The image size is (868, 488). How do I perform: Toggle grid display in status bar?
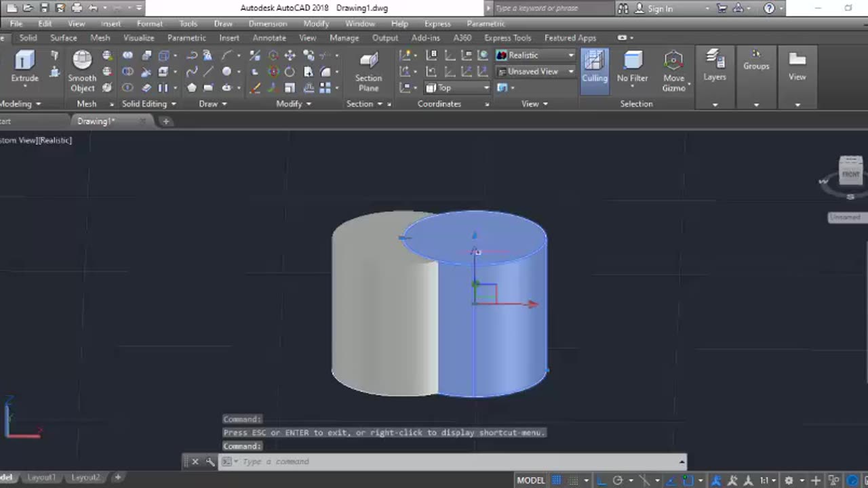tap(557, 480)
